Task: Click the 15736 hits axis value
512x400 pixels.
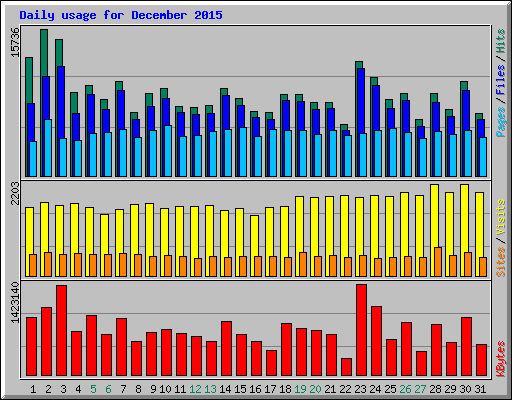Action: coord(15,42)
